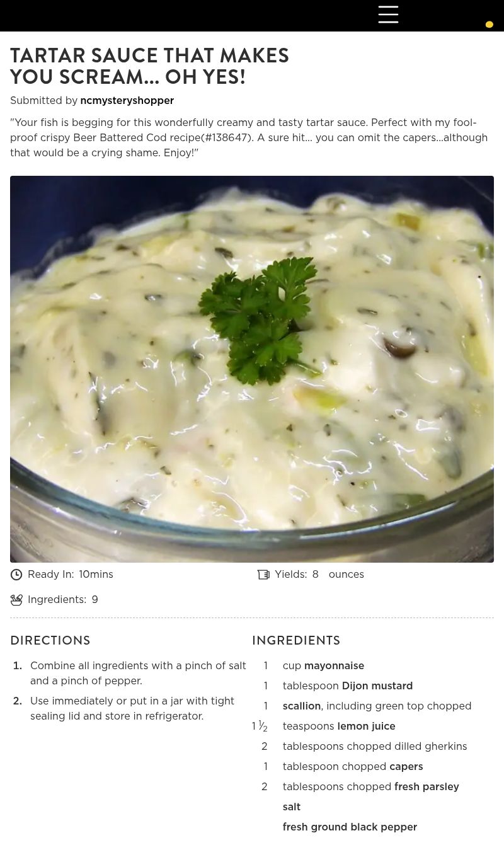
Task: Open the Dijon mustard ingredient link
Action: (377, 686)
